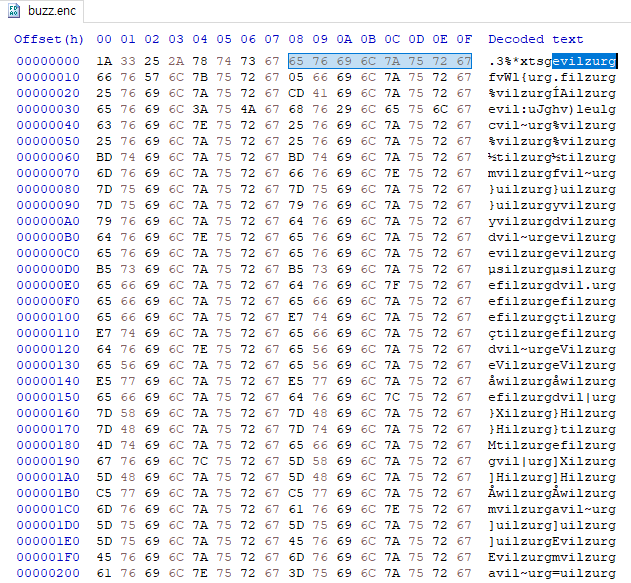
Task: Click decoded text cvil~urg%vilzurg
Action: click(x=552, y=125)
